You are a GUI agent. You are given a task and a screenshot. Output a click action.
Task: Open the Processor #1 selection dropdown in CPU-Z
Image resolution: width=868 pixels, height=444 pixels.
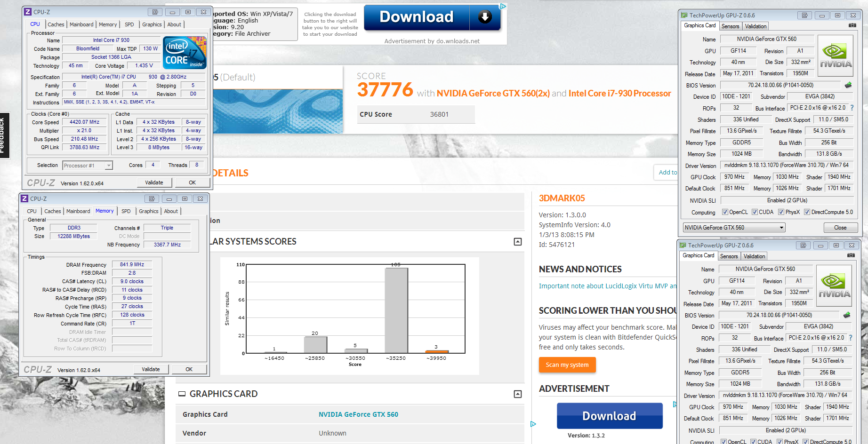(88, 166)
